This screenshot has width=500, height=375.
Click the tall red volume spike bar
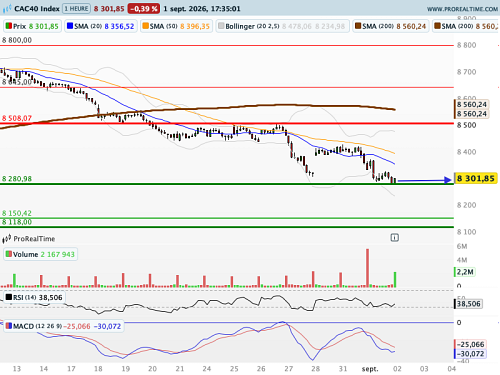click(x=368, y=268)
